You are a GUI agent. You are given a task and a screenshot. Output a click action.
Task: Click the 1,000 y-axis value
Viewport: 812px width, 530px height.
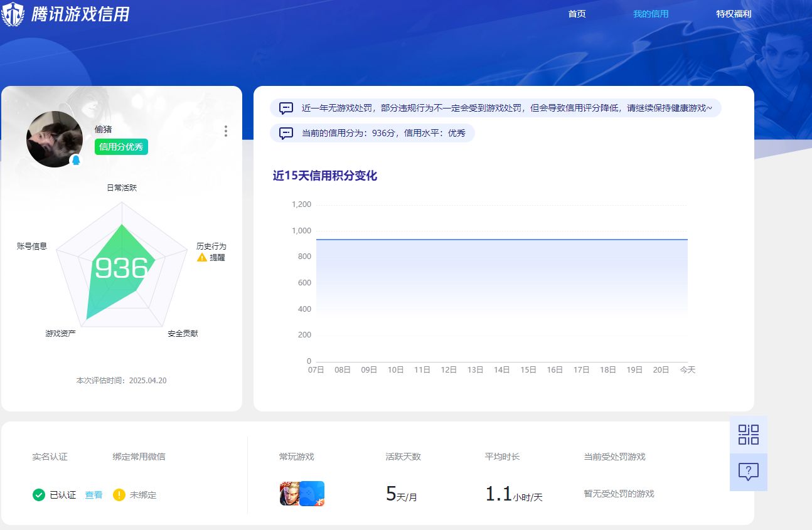(301, 231)
